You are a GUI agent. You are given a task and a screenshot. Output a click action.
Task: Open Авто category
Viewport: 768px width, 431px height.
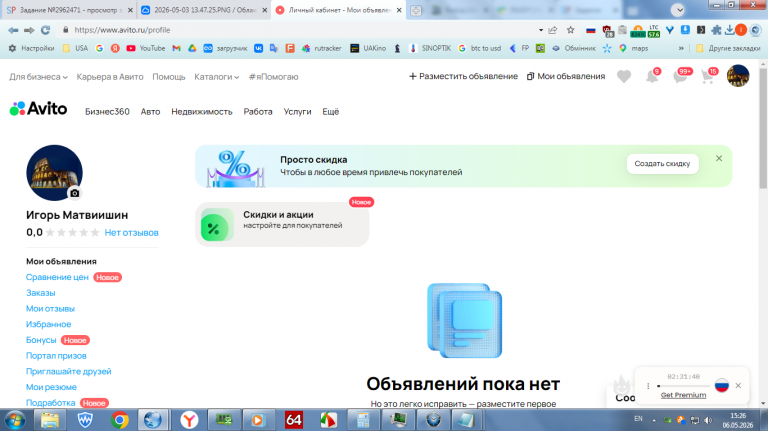click(150, 112)
